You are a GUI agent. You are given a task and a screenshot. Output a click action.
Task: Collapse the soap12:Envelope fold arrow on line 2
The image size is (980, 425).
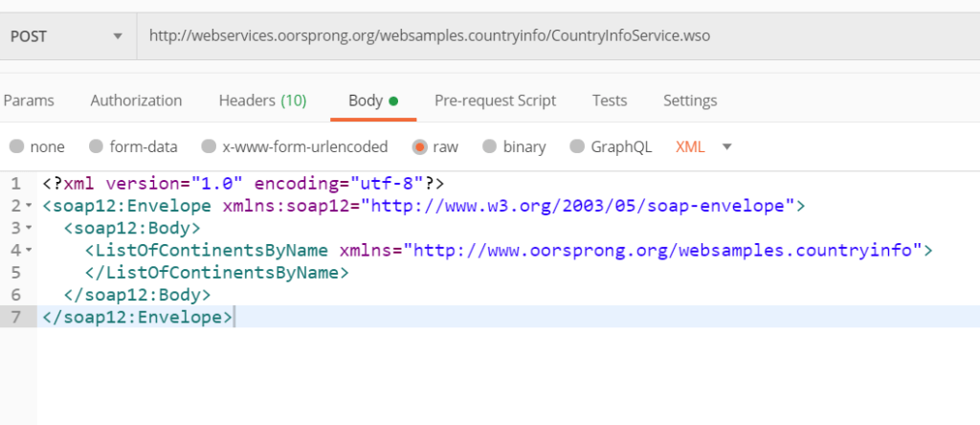click(30, 206)
